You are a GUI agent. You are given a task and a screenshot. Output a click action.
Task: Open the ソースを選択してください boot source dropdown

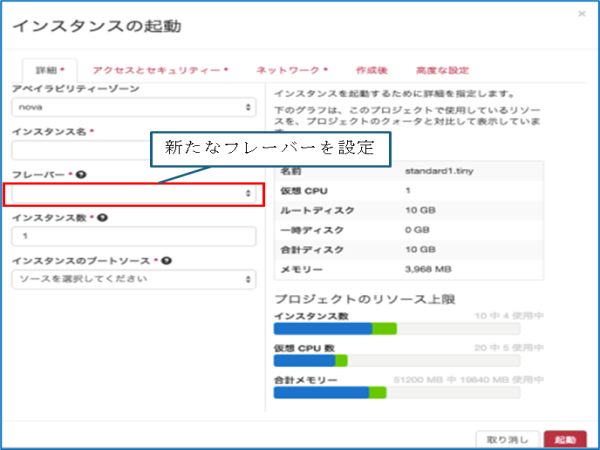coord(134,279)
